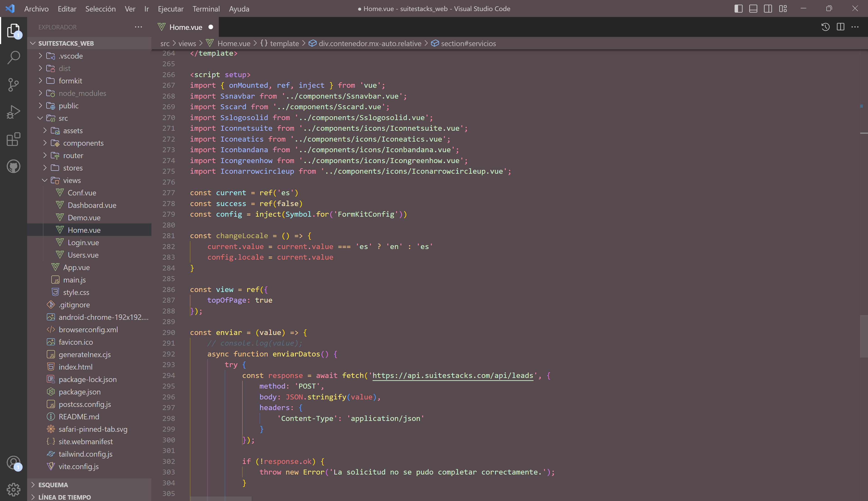
Task: Expand the components folder
Action: tap(83, 143)
